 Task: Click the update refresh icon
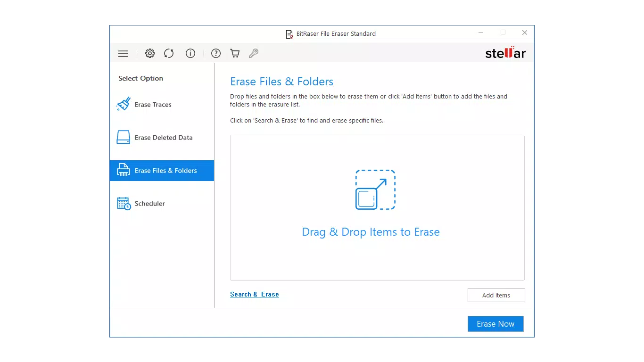click(x=169, y=53)
